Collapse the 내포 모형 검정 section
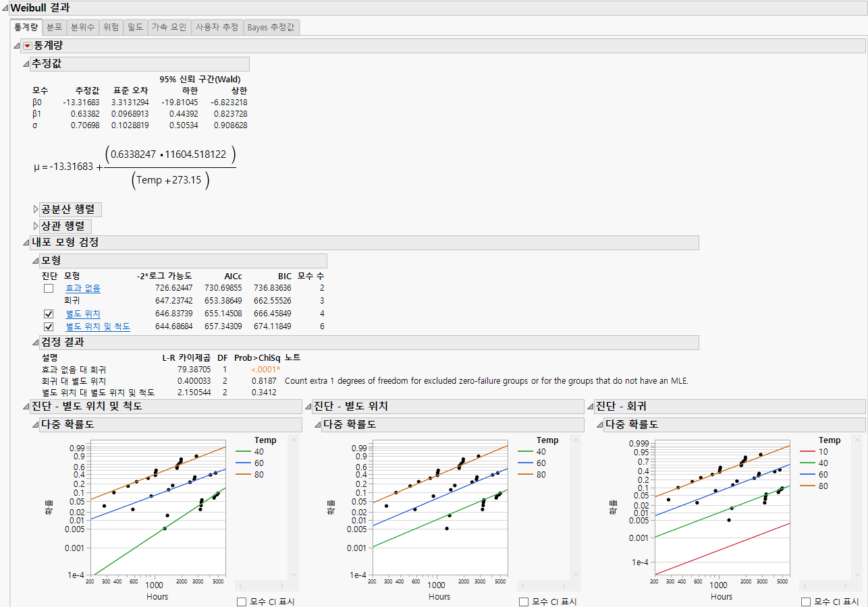This screenshot has width=868, height=607. pos(26,242)
